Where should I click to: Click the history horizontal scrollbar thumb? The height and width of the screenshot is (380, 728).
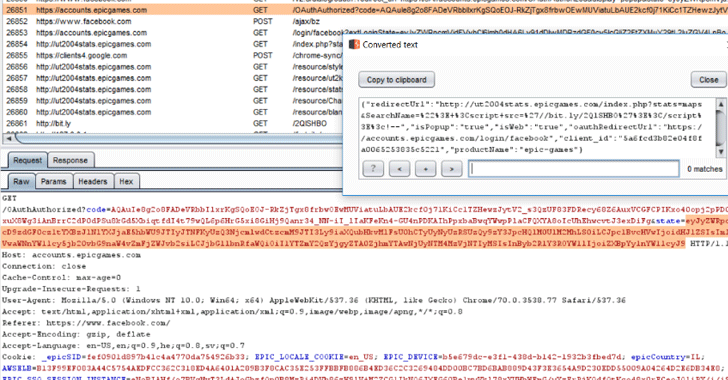click(179, 138)
